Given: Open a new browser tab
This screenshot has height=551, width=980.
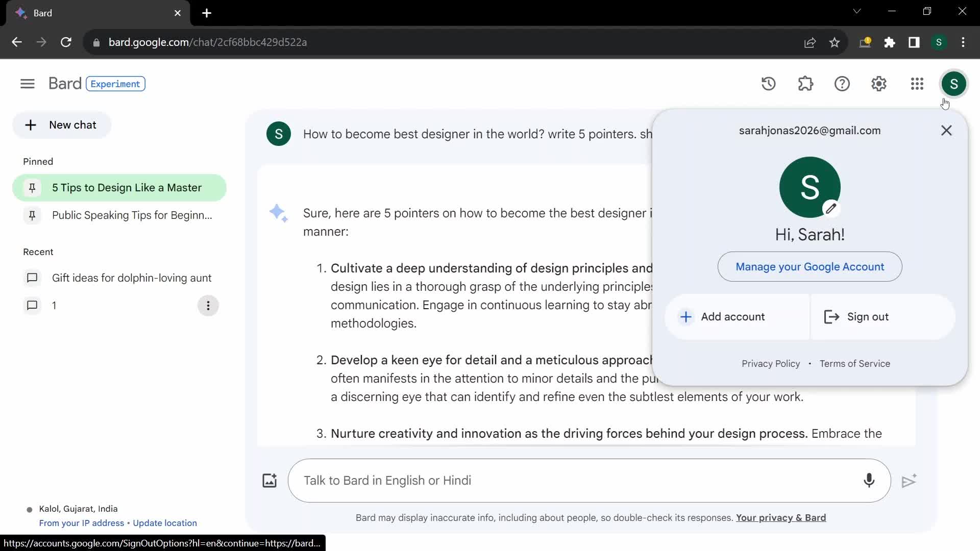Looking at the screenshot, I should pos(207,13).
